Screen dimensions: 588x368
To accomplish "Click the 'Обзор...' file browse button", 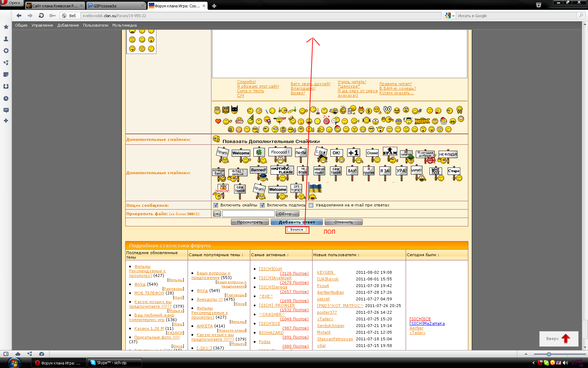I will (287, 214).
